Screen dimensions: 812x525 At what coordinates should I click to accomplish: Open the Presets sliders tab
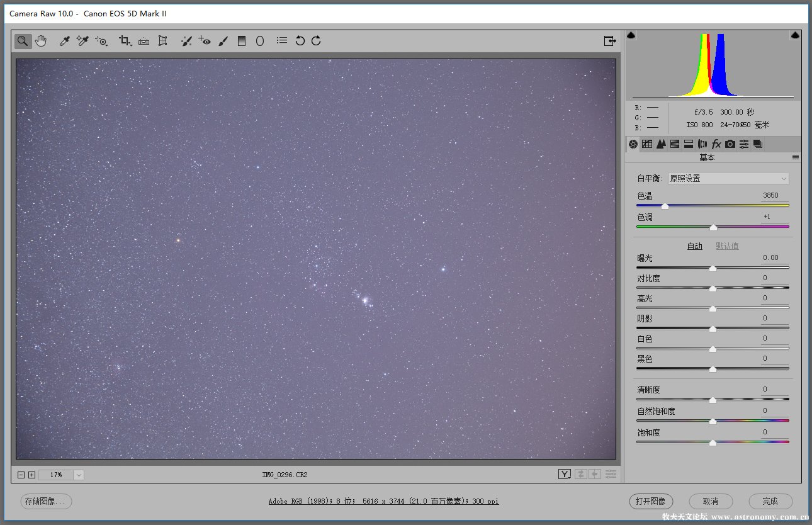coord(744,144)
